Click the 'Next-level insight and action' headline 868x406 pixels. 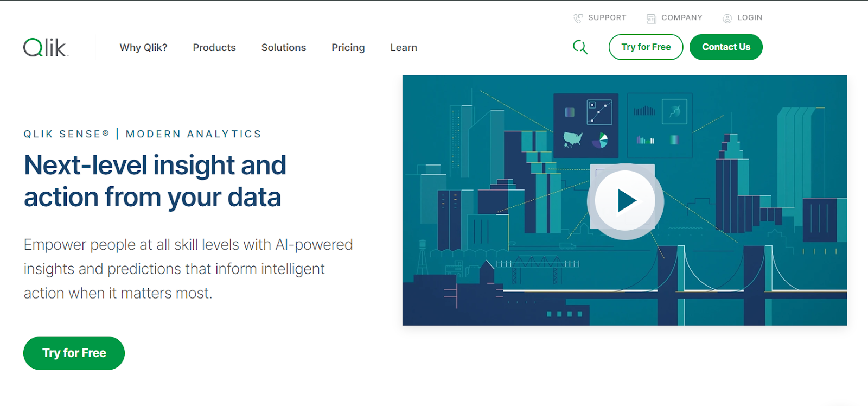[155, 181]
